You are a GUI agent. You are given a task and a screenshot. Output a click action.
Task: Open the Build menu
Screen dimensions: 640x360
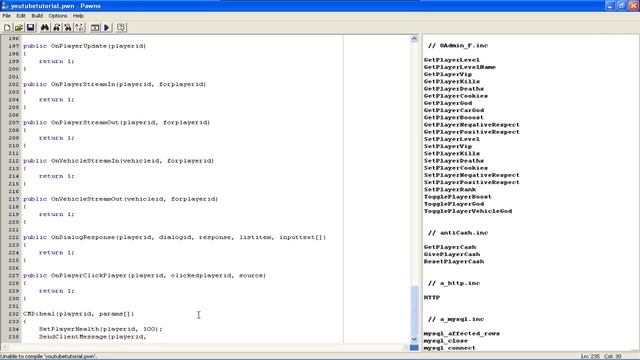pos(37,16)
